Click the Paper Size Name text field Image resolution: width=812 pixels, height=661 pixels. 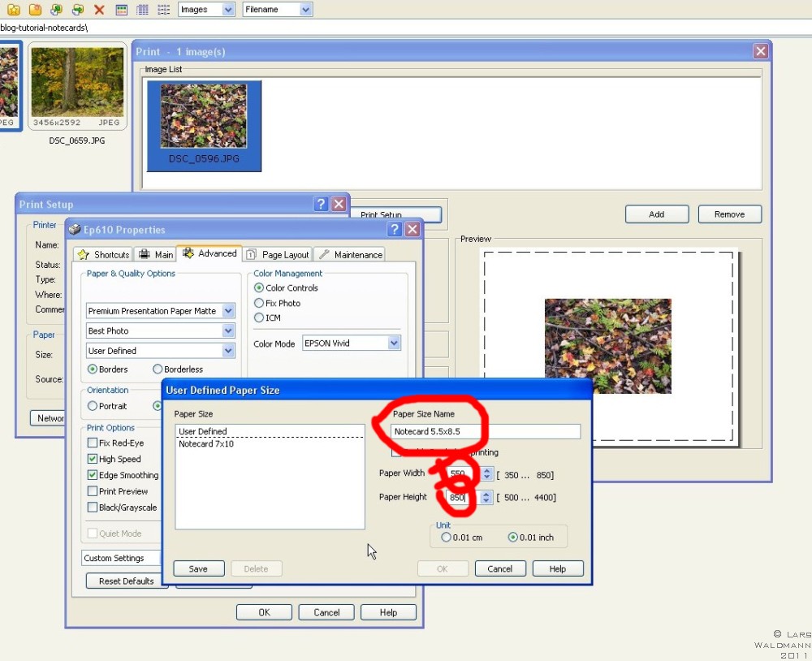tap(486, 432)
